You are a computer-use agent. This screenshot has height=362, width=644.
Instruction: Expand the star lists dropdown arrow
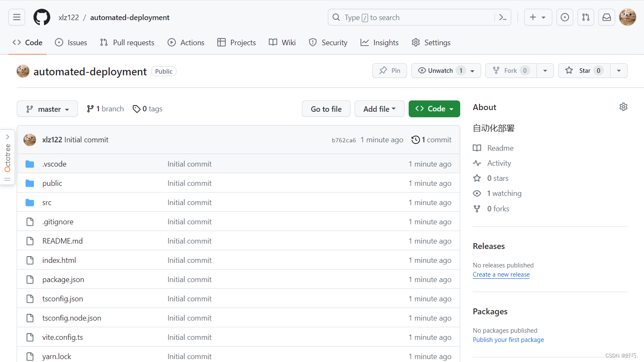[619, 71]
